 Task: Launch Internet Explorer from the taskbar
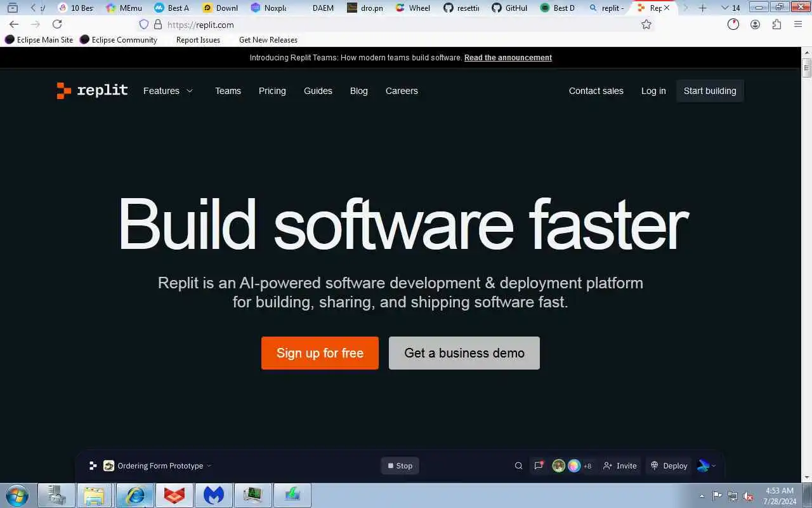(x=134, y=495)
